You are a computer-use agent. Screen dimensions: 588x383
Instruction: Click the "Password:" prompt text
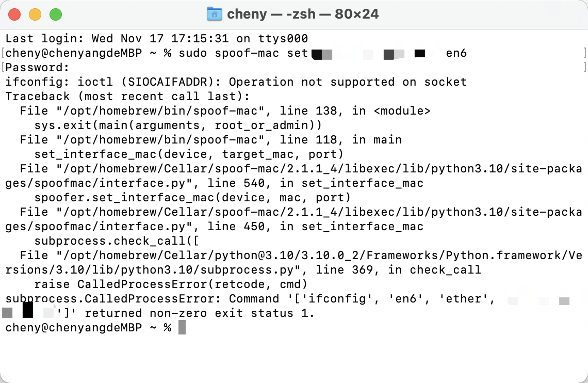click(37, 68)
